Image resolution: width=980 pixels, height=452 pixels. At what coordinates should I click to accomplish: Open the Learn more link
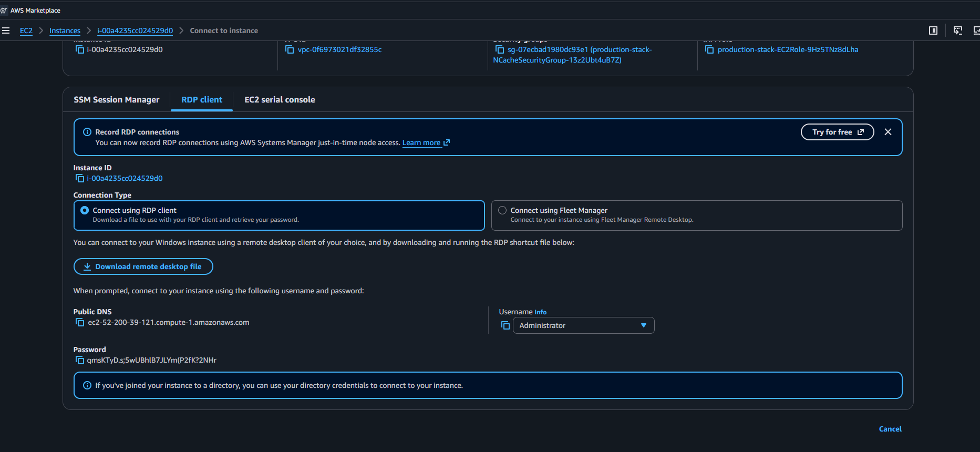pyautogui.click(x=426, y=142)
